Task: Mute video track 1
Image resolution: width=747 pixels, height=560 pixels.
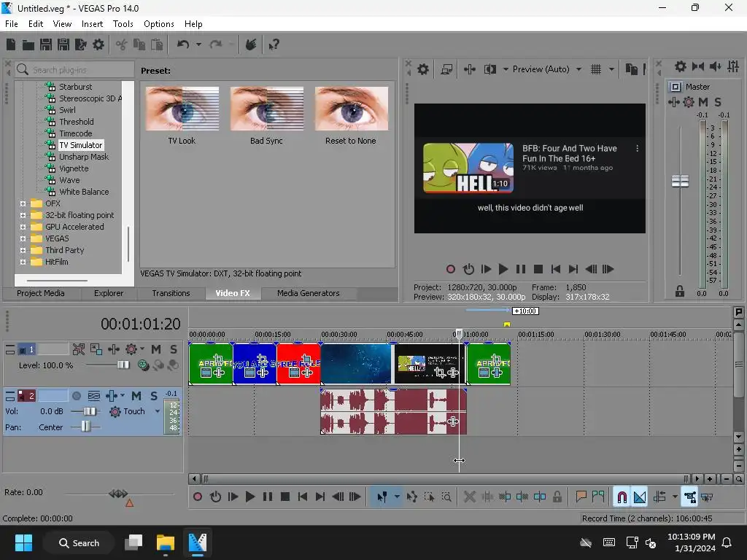Action: coord(156,349)
